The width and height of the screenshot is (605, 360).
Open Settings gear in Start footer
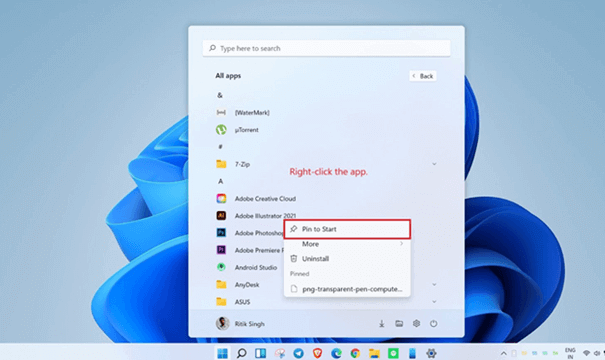click(416, 324)
